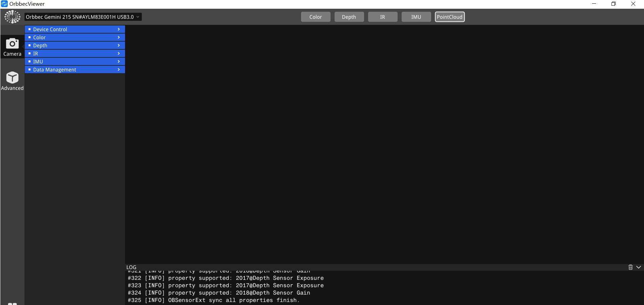Expand the Color settings section in left panel
The width and height of the screenshot is (644, 305).
pos(75,37)
